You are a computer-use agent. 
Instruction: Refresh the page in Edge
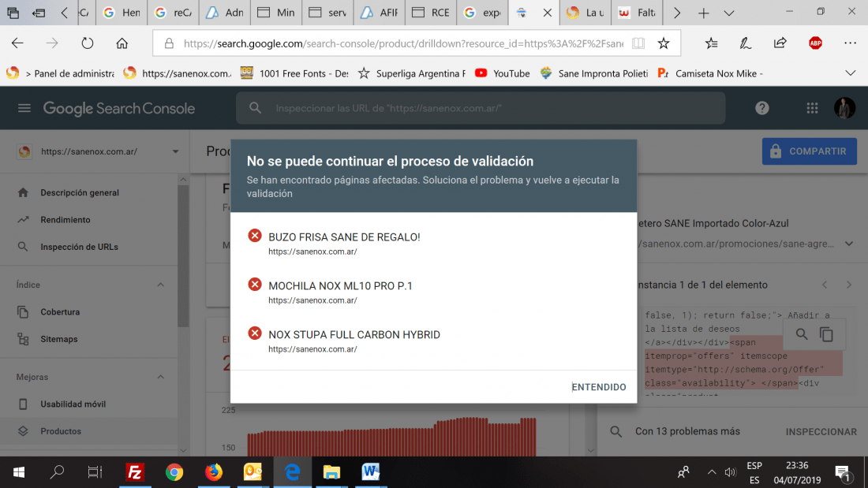(87, 43)
